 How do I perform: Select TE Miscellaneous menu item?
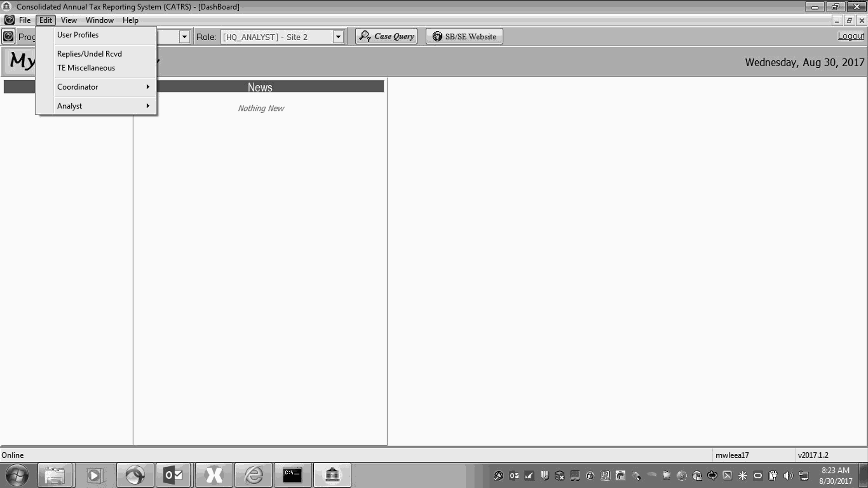[86, 68]
